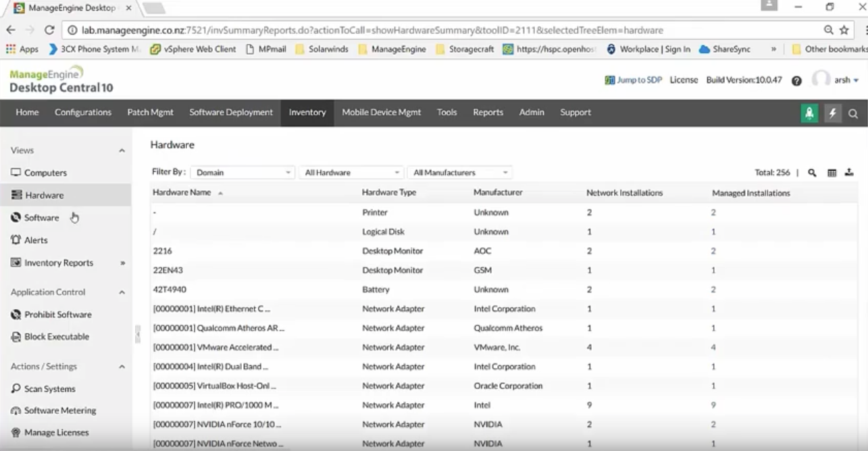Open the column chooser grid icon
Viewport: 868px width, 451px height.
pos(832,173)
